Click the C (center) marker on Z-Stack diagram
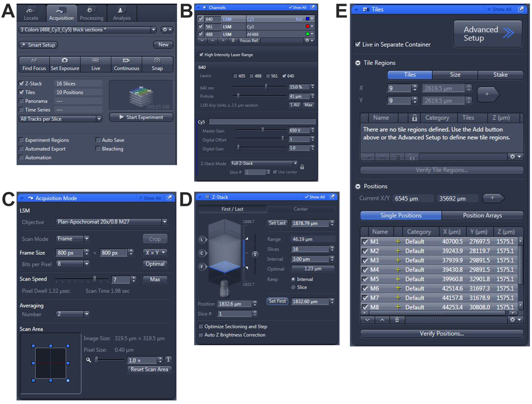Screen dimensions: 532x404 tap(202, 253)
